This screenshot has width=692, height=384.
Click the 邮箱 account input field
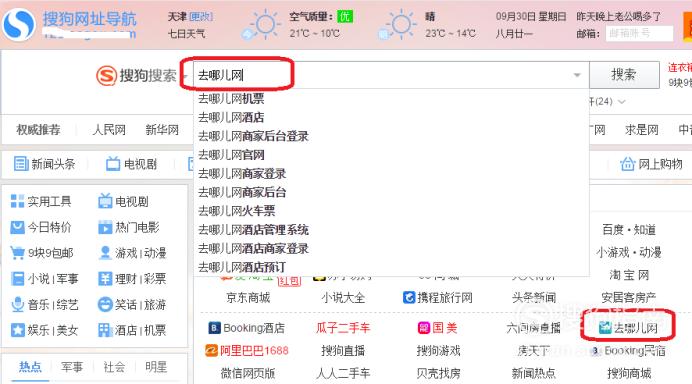(x=639, y=34)
